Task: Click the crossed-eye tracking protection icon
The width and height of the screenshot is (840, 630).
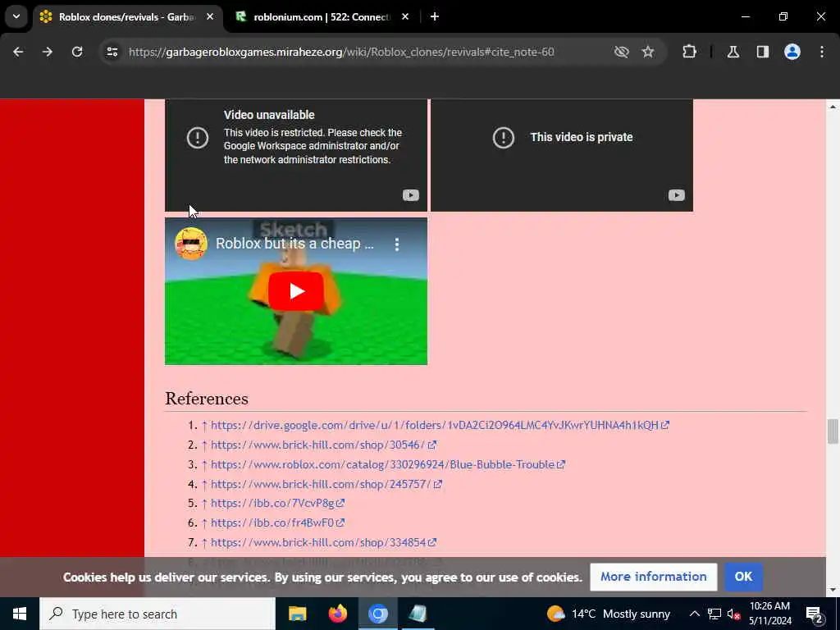Action: 622,52
